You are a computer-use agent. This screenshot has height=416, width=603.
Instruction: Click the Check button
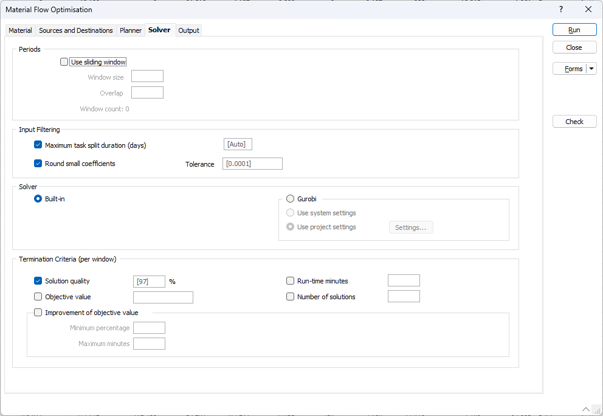574,122
